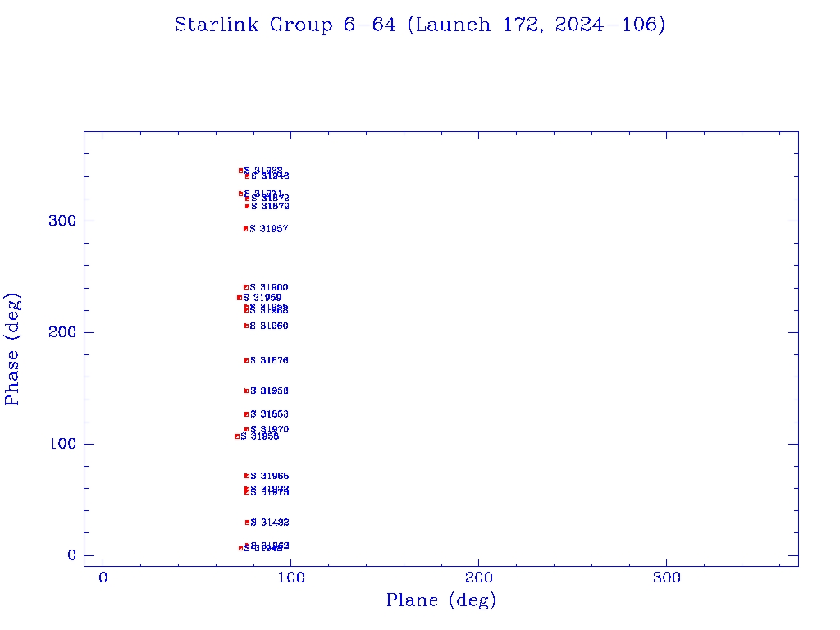Click the phase axis tick label 100
This screenshot has width=840, height=630.
click(x=62, y=444)
